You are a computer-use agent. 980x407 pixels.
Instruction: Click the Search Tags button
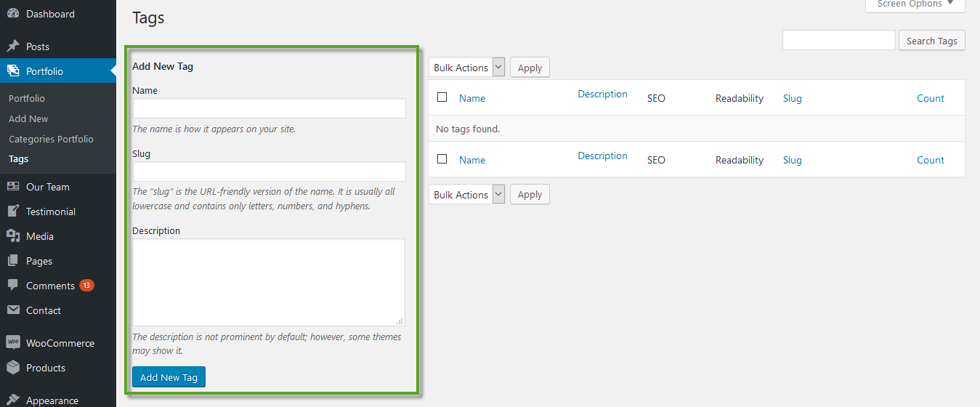coord(931,41)
